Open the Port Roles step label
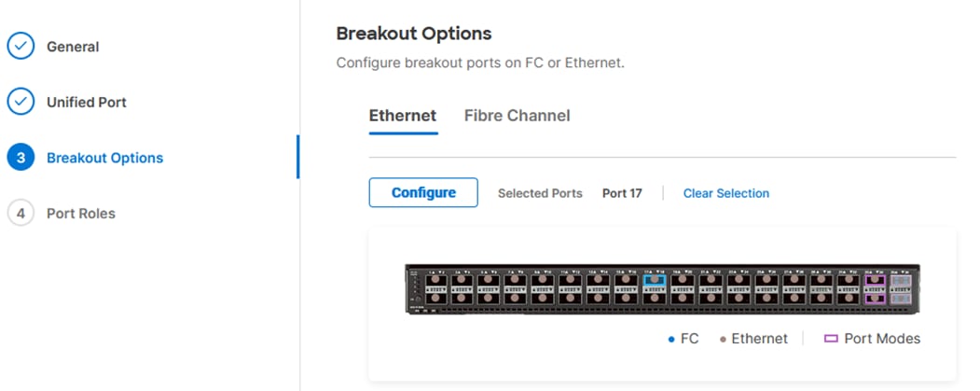 (x=80, y=214)
